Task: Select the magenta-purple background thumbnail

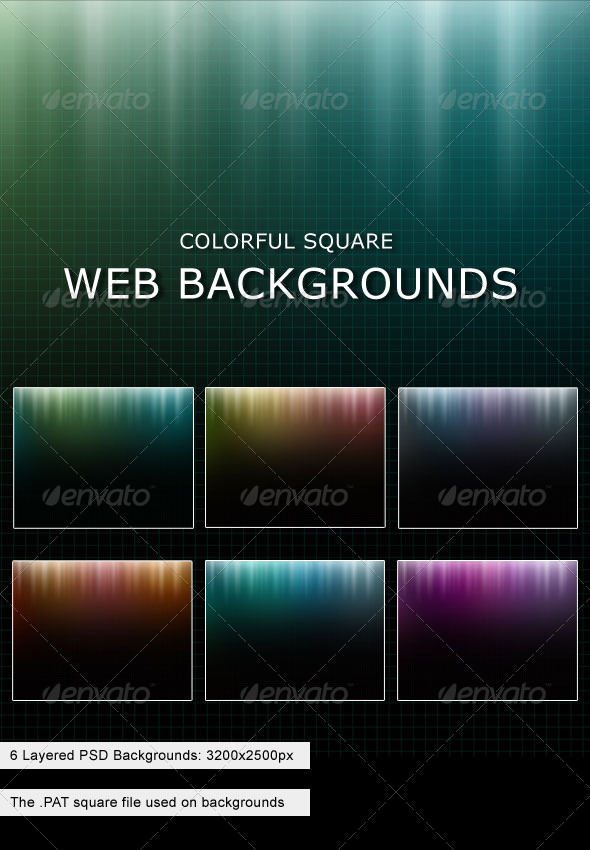Action: tap(488, 630)
